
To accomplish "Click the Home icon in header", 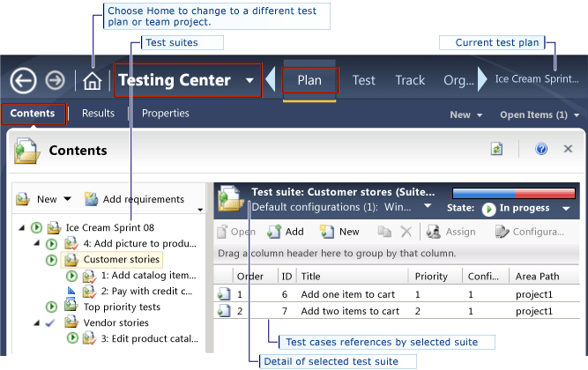I will pos(92,81).
